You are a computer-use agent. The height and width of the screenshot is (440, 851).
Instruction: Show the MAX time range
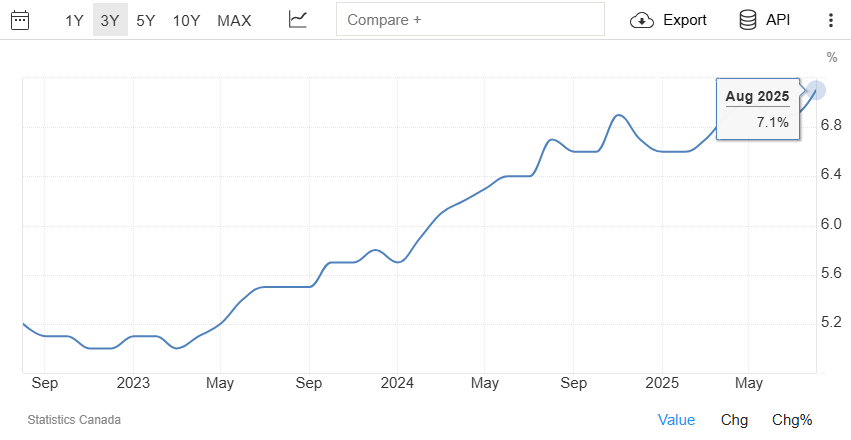tap(234, 20)
